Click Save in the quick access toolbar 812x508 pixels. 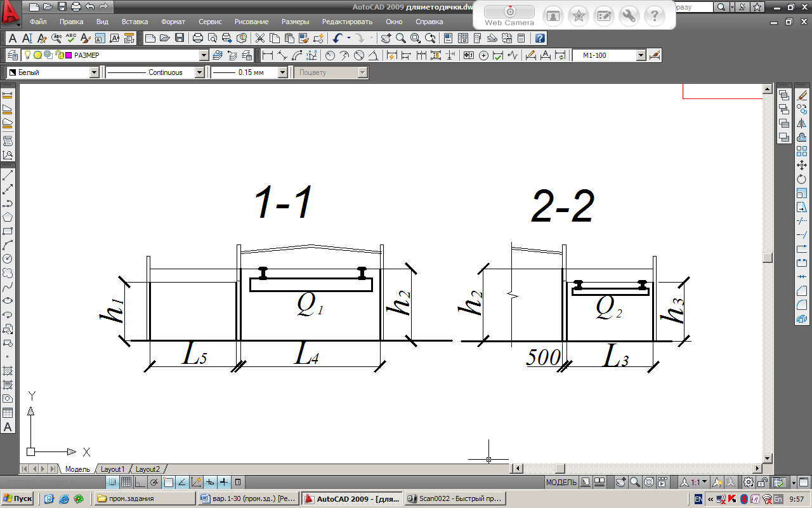[x=62, y=7]
